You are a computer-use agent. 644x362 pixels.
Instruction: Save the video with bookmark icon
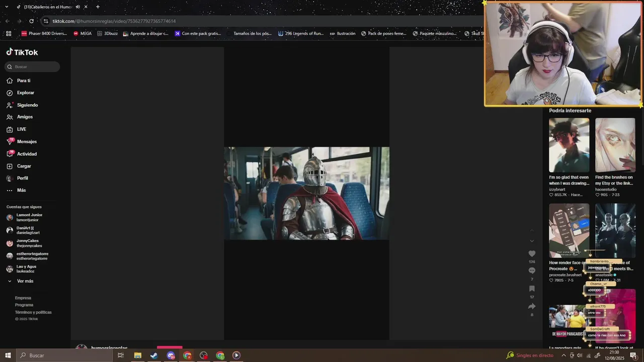[532, 289]
